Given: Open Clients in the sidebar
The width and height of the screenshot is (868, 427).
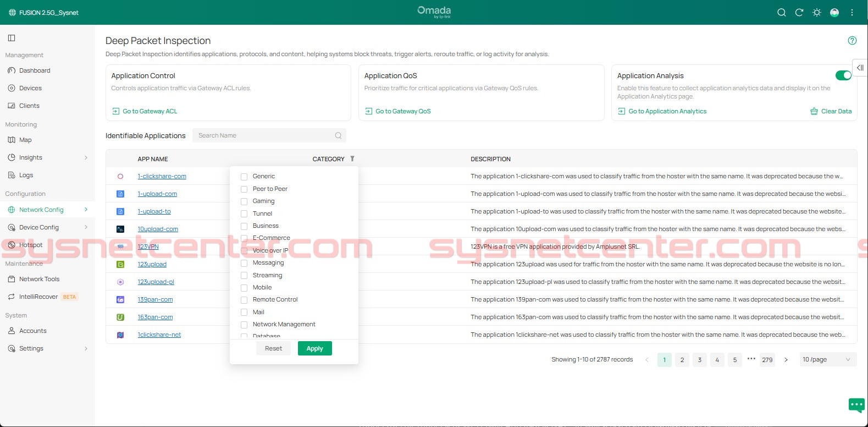Looking at the screenshot, I should point(29,106).
